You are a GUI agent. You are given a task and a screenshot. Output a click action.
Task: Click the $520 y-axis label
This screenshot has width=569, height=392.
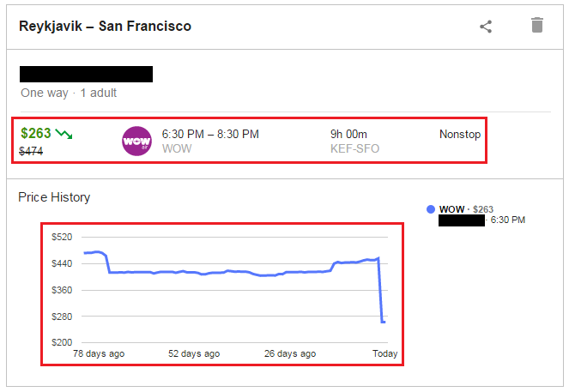(64, 237)
